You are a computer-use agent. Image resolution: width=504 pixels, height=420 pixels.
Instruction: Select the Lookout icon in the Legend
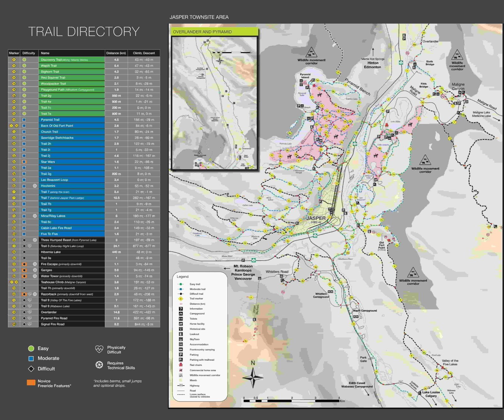coord(181,334)
